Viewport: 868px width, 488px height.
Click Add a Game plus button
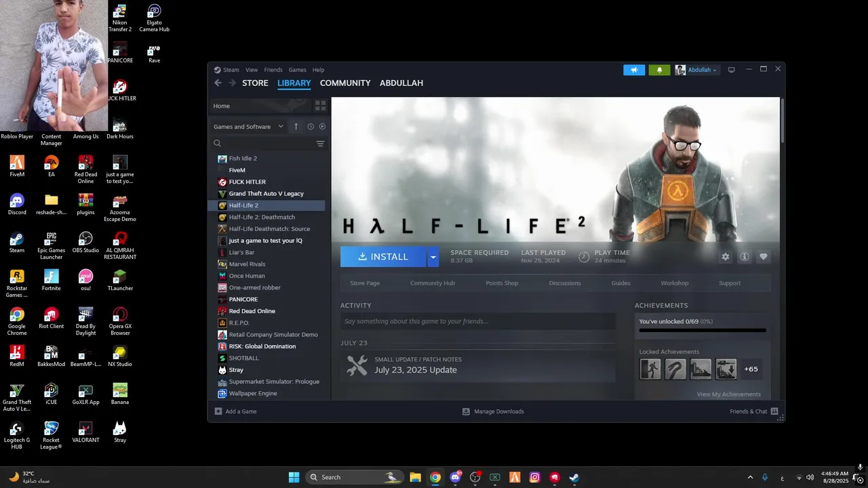(218, 411)
